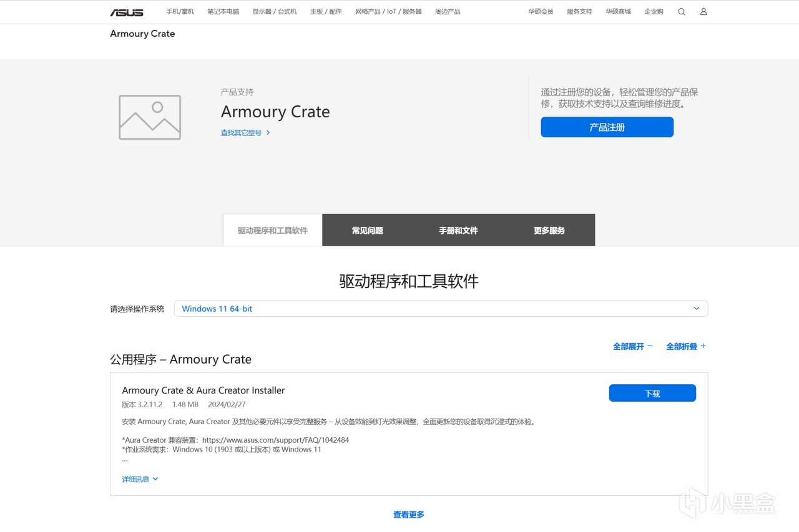The height and width of the screenshot is (532, 799).
Task: Click the 2024/02/27 release date
Action: pyautogui.click(x=227, y=405)
